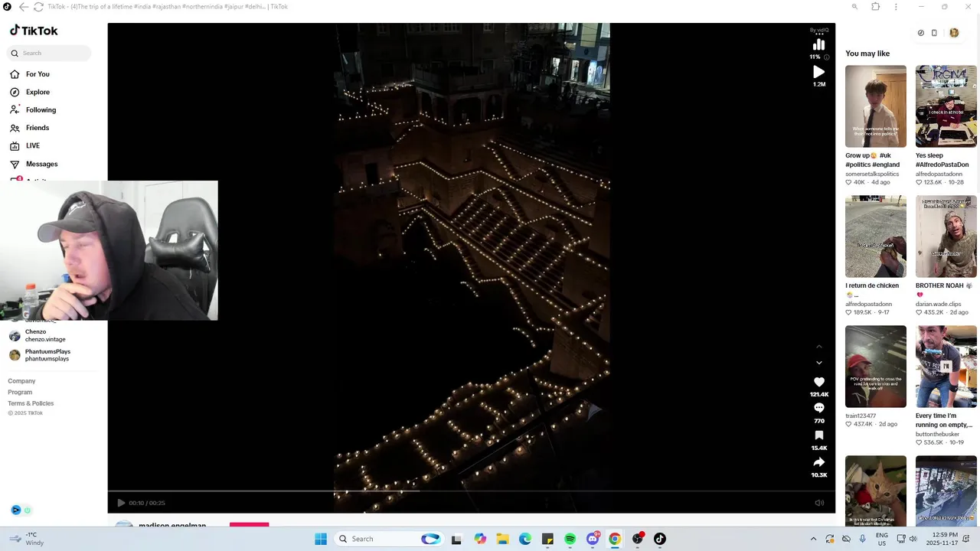980x551 pixels.
Task: Save the video with the bookmark icon
Action: 819,435
